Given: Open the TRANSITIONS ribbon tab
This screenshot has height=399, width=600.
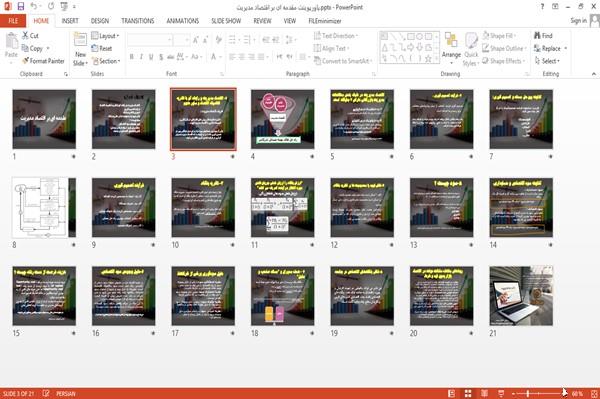Looking at the screenshot, I should click(138, 21).
